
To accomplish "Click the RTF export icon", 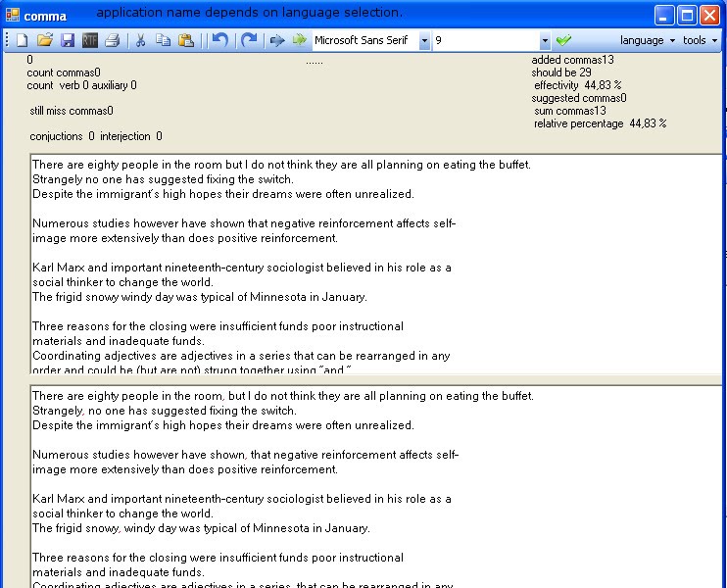I will click(89, 40).
